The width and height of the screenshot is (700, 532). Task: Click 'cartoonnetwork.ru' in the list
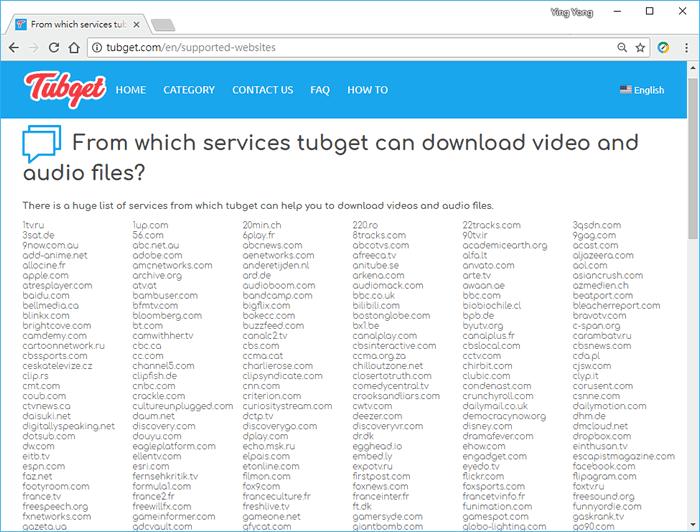click(63, 345)
